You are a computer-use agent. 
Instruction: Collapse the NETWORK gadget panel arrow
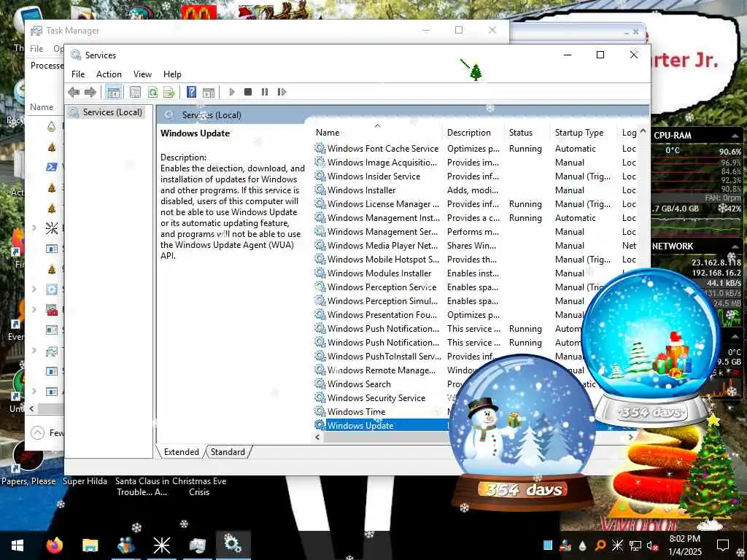(735, 246)
